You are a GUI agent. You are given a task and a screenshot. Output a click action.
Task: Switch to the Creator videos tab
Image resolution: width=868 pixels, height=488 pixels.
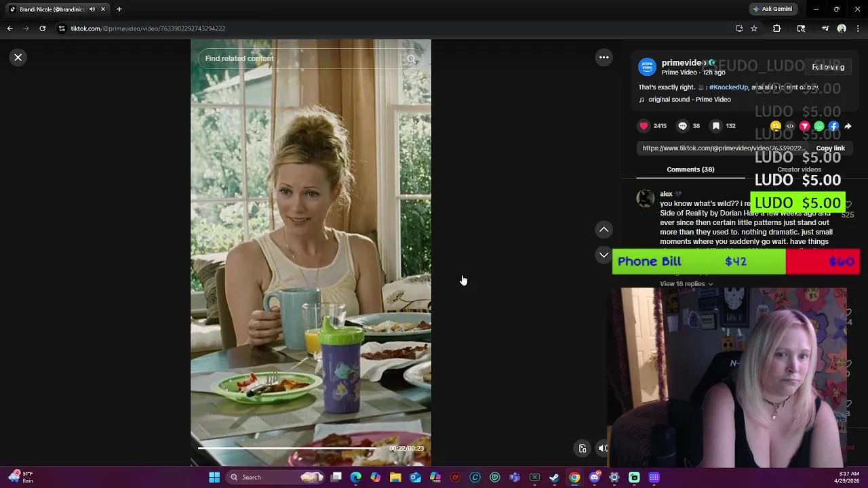tap(799, 169)
